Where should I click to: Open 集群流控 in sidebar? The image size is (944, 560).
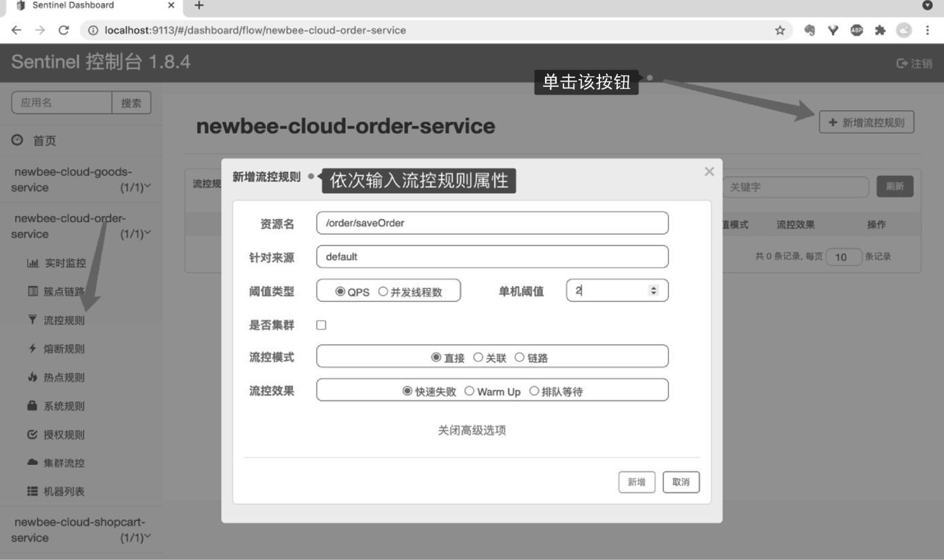coord(56,463)
